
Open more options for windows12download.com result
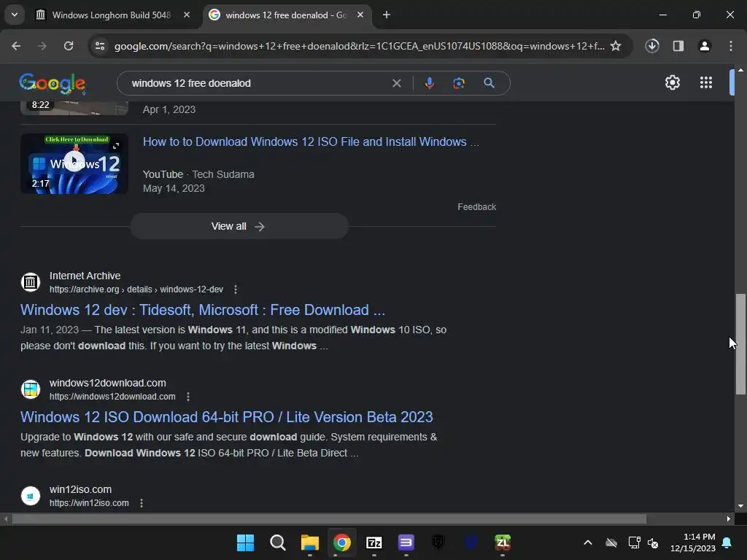[188, 397]
